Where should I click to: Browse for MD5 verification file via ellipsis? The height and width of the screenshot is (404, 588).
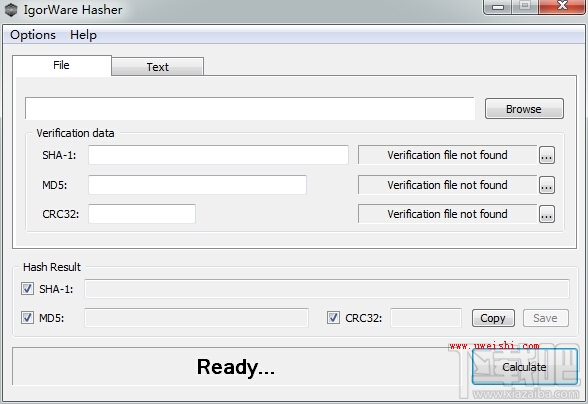point(547,185)
